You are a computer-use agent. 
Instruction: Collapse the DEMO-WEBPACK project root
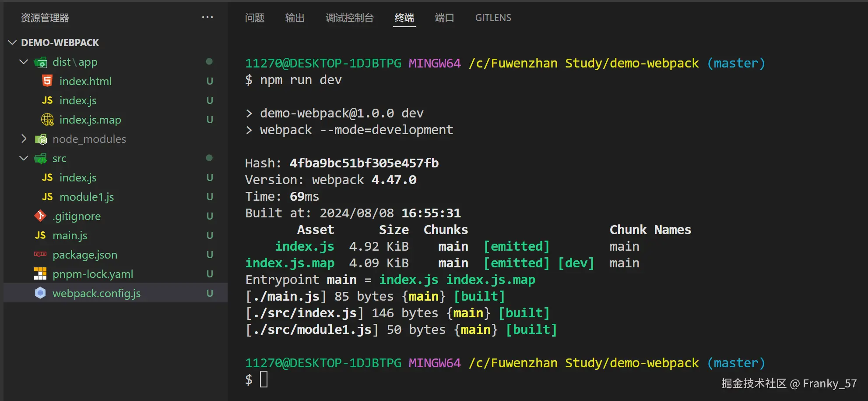[x=13, y=43]
